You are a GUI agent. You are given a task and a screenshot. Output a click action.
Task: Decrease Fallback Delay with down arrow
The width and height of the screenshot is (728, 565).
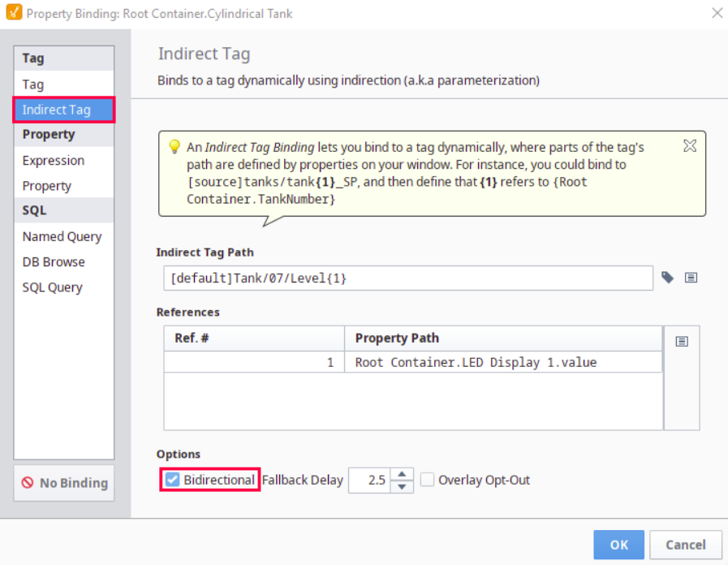coord(402,486)
